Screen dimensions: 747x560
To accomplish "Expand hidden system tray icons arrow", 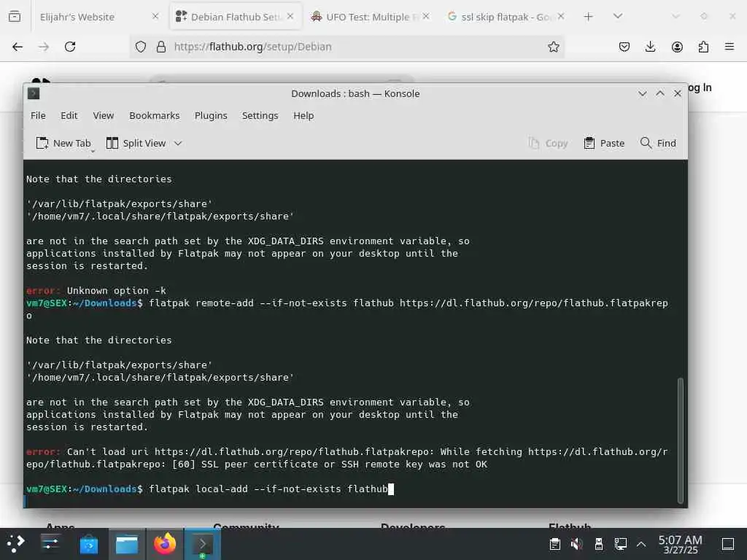I will [641, 544].
